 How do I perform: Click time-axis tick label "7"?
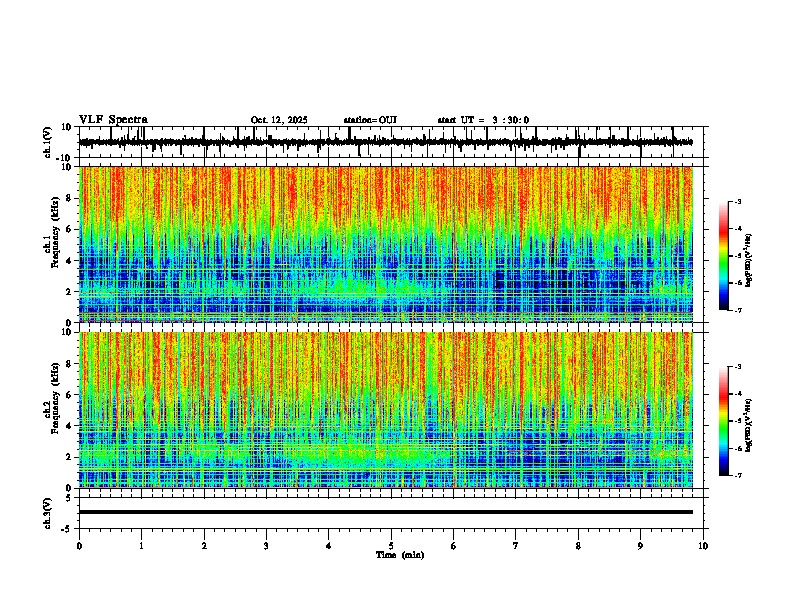click(516, 546)
